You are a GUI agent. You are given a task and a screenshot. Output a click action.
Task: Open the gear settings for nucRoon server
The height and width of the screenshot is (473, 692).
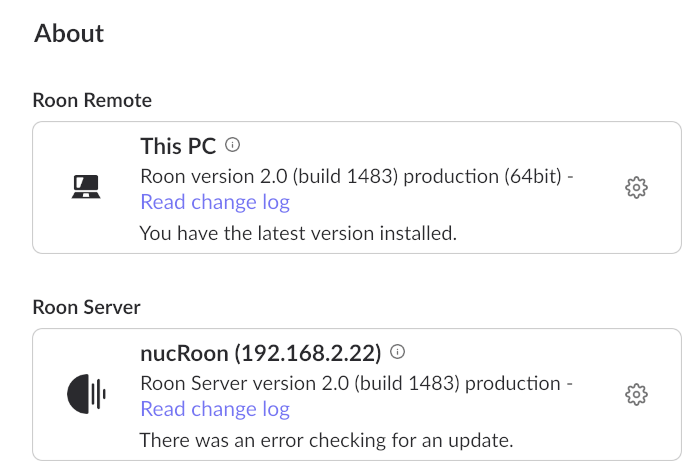tap(636, 394)
